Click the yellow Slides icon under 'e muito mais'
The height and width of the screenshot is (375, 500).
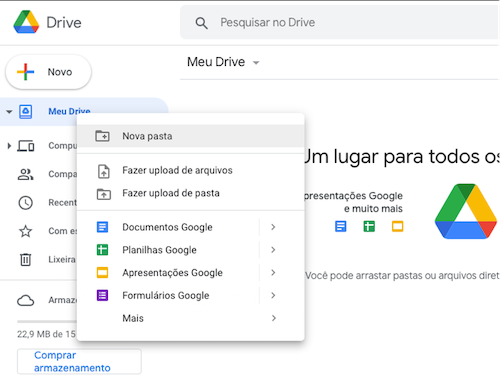pyautogui.click(x=397, y=226)
